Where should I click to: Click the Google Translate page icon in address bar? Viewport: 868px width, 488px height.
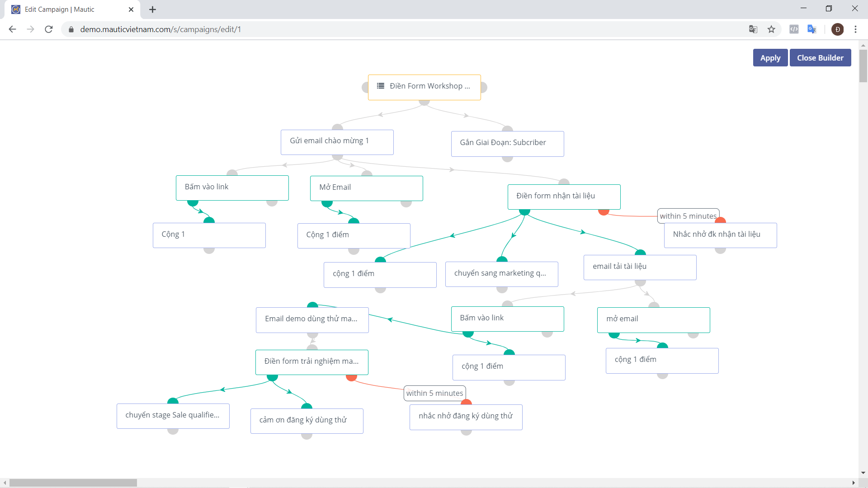(753, 29)
